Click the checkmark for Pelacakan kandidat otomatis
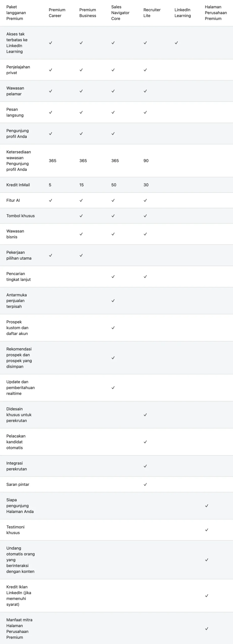The width and height of the screenshot is (233, 644). point(145,442)
